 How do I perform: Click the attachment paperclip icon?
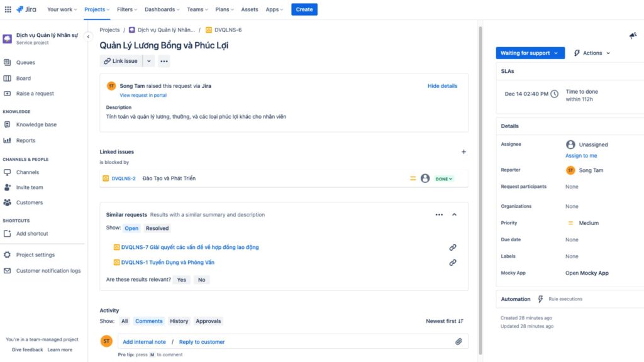pos(458,341)
